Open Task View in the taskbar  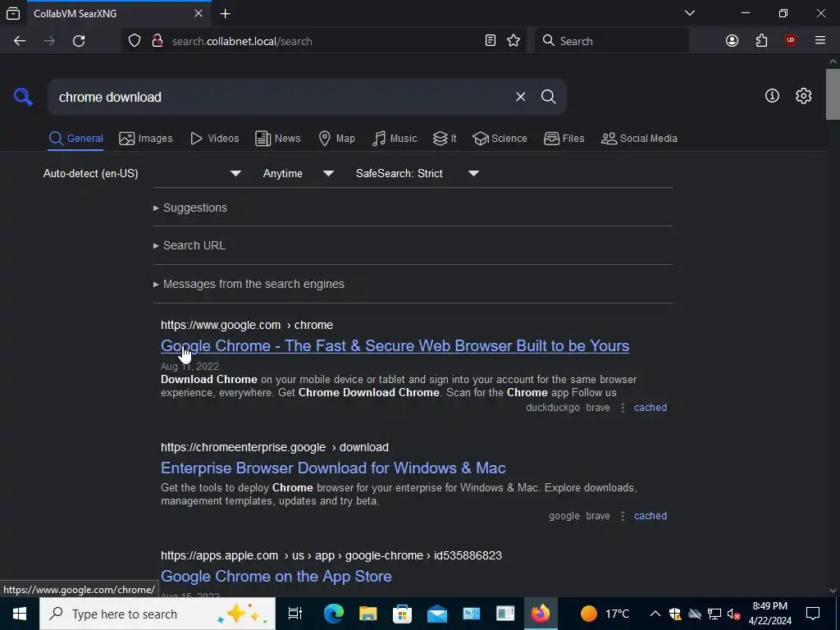(295, 614)
